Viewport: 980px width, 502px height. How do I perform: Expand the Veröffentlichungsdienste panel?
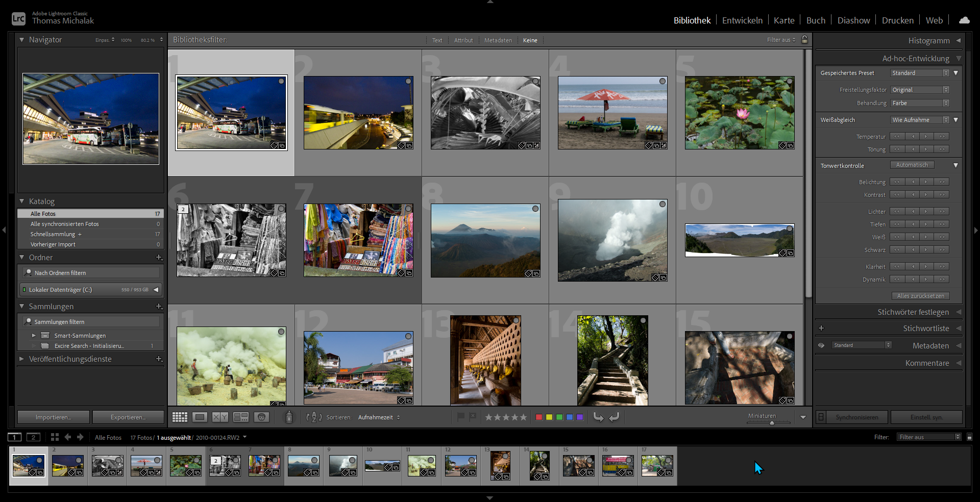(22, 359)
